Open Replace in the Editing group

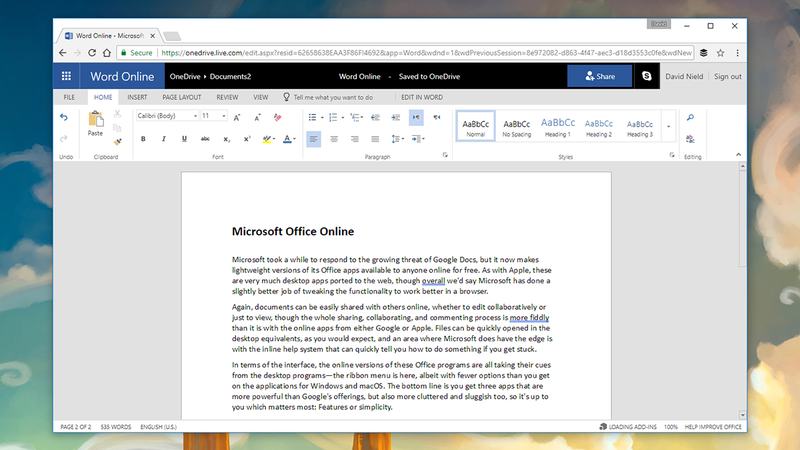(690, 139)
